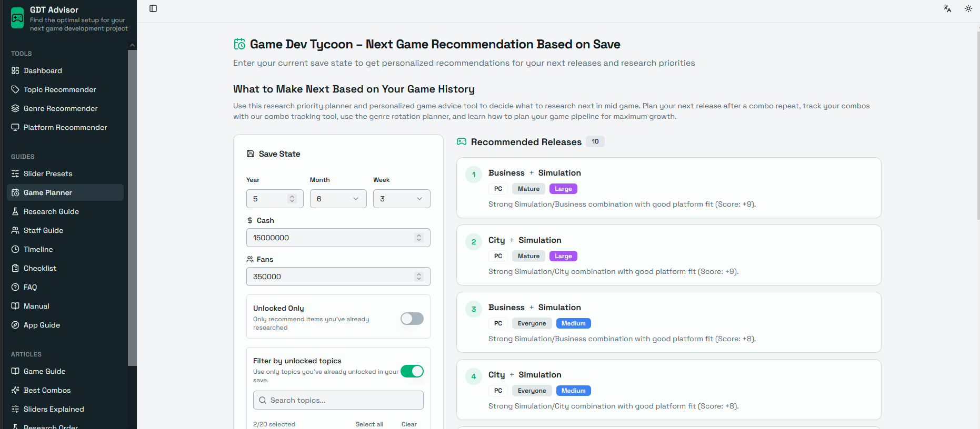Click the Topic Recommender tag icon
This screenshot has height=429, width=980.
point(15,89)
